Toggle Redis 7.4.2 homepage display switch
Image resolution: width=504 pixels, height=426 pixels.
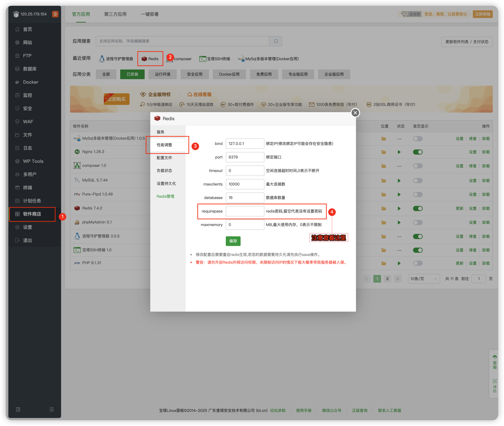(418, 208)
